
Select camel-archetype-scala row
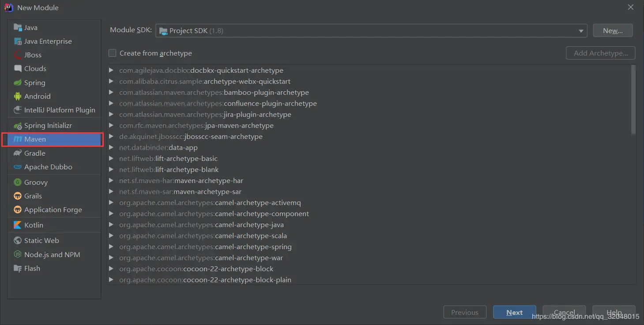[369, 235]
